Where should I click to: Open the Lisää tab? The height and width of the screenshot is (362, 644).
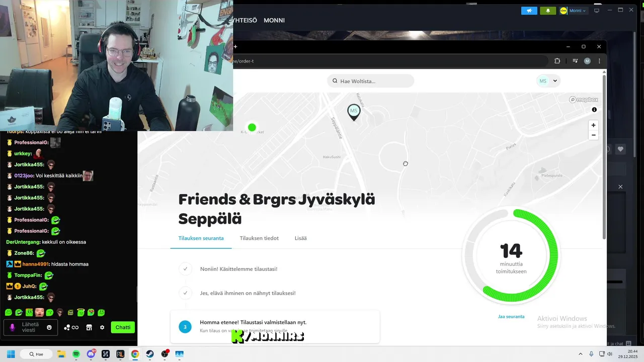pos(300,238)
